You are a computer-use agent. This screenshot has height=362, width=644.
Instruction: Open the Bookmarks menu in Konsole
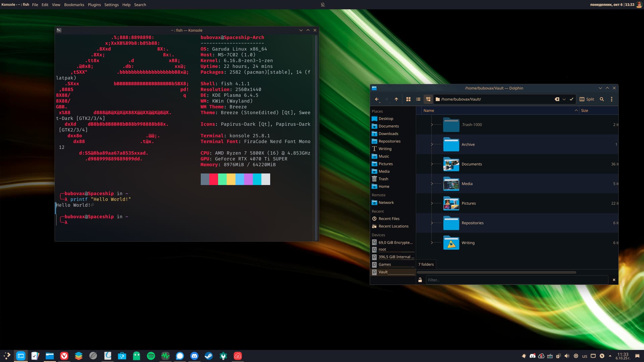(74, 5)
